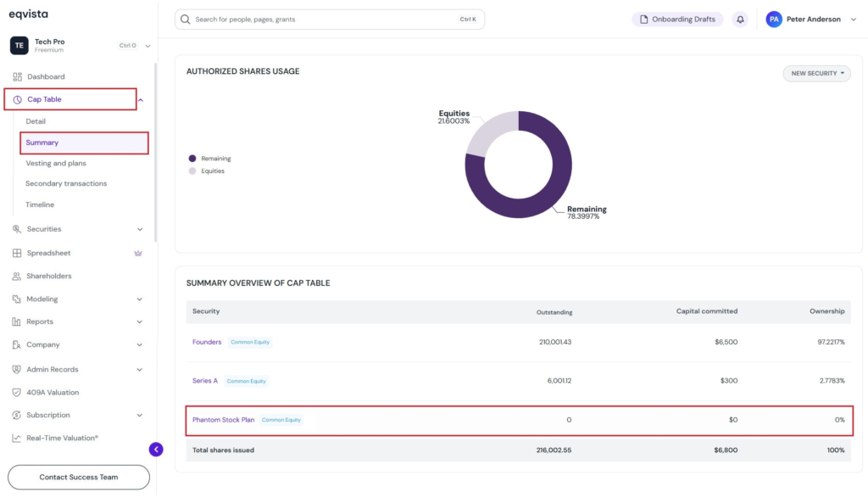Open the Detail submenu item

(36, 121)
